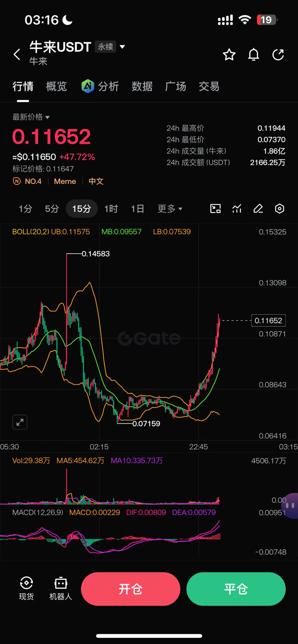Tap the battery indicator in status bar
The height and width of the screenshot is (644, 298).
pos(267,20)
